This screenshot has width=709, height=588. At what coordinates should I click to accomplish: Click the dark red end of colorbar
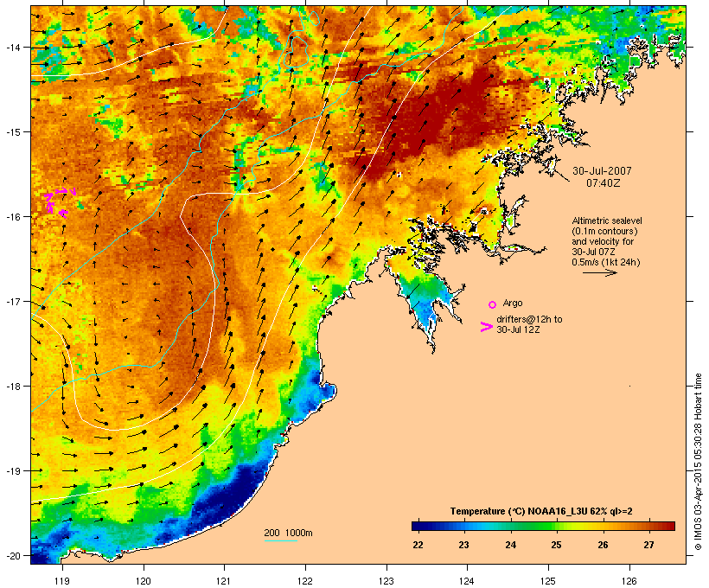[670, 526]
